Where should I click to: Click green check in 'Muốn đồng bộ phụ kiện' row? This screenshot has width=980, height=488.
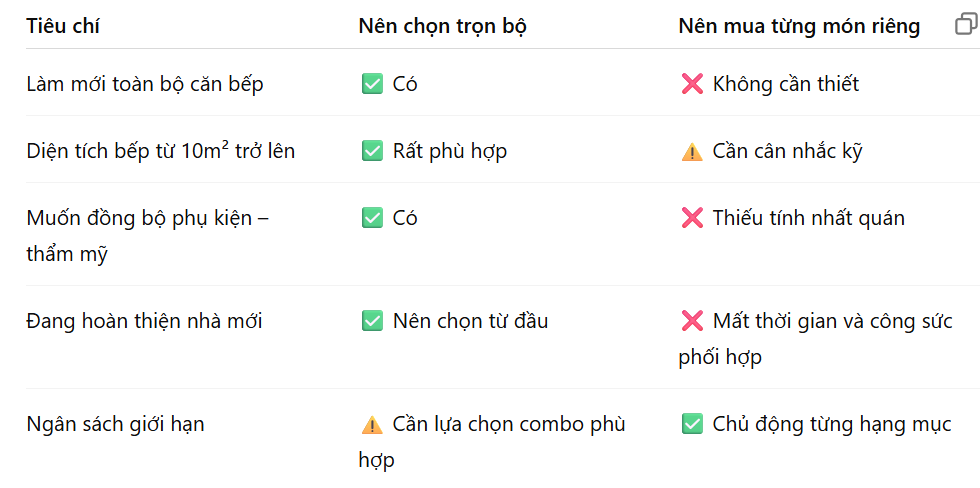click(372, 218)
